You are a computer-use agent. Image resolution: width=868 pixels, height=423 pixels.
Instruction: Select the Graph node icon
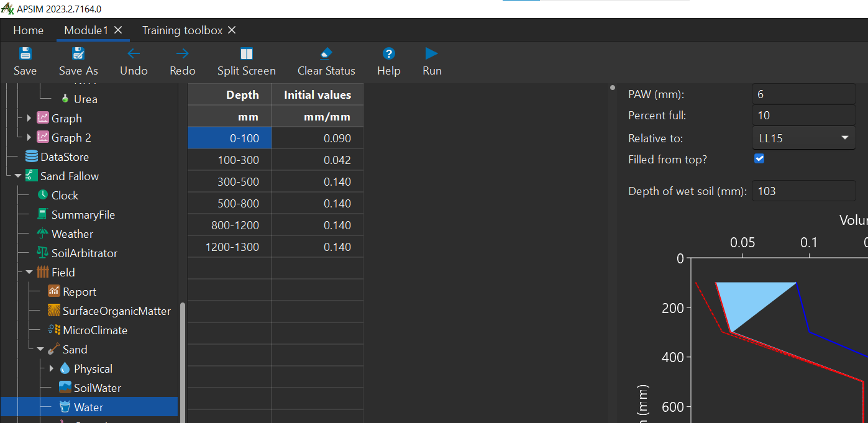(x=43, y=118)
